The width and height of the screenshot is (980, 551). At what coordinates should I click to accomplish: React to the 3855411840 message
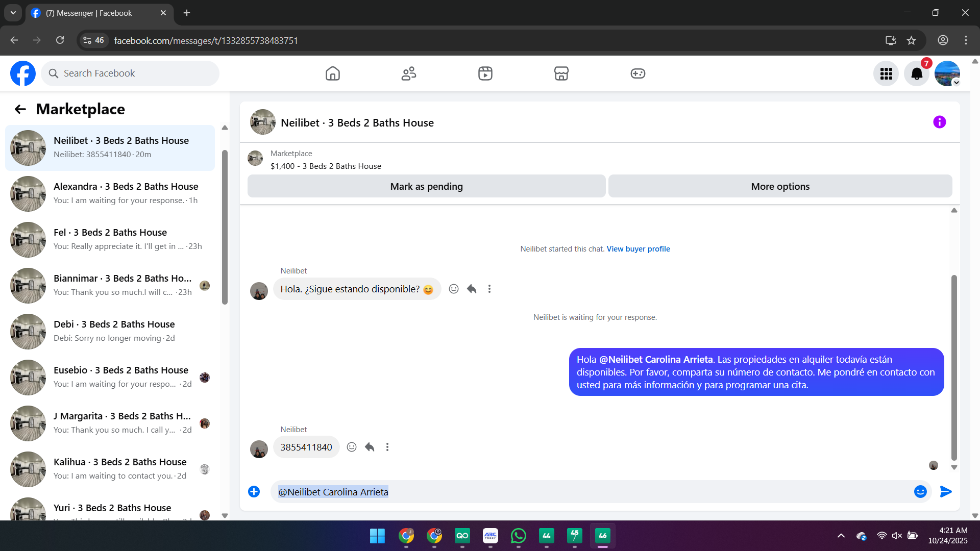point(352,447)
